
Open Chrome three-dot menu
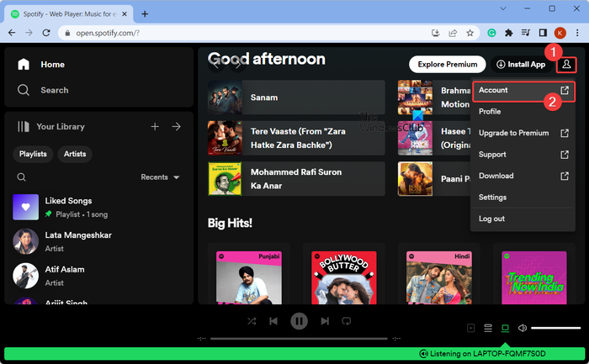[577, 33]
